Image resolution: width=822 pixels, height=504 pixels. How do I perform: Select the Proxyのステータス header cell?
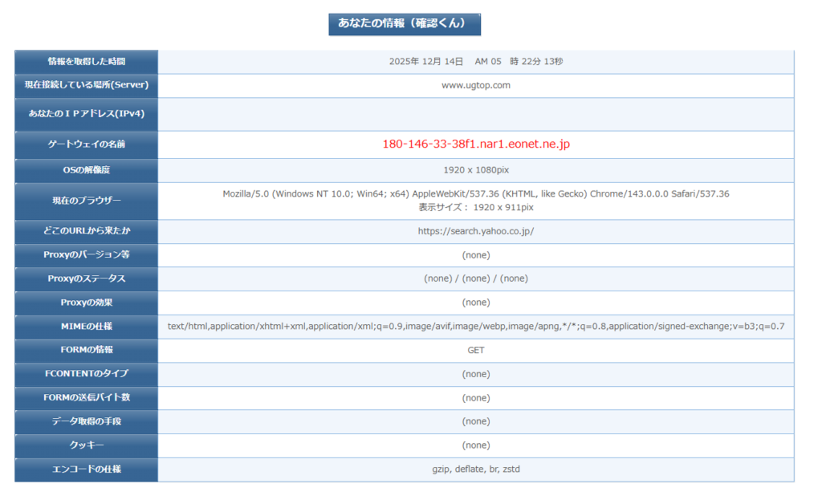(87, 278)
